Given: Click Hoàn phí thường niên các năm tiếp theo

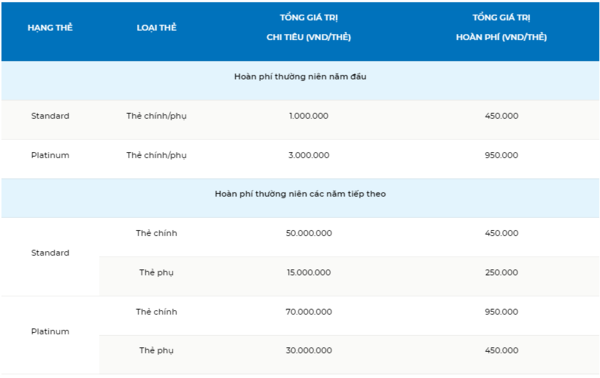Looking at the screenshot, I should 300,194.
